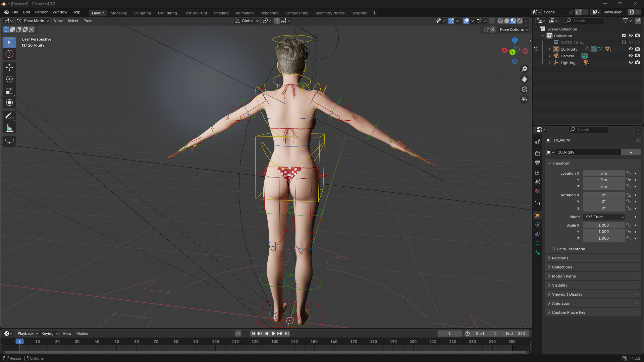
Task: Switch to wireframe viewport shading
Action: pos(500,21)
